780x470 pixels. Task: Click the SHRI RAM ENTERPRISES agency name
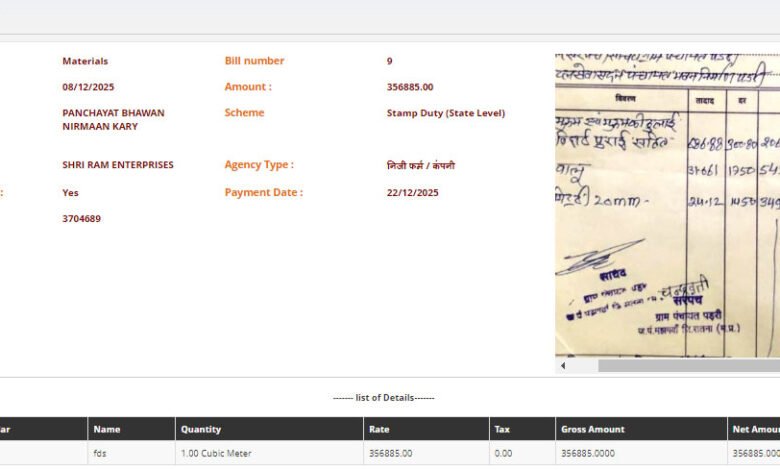click(x=118, y=165)
